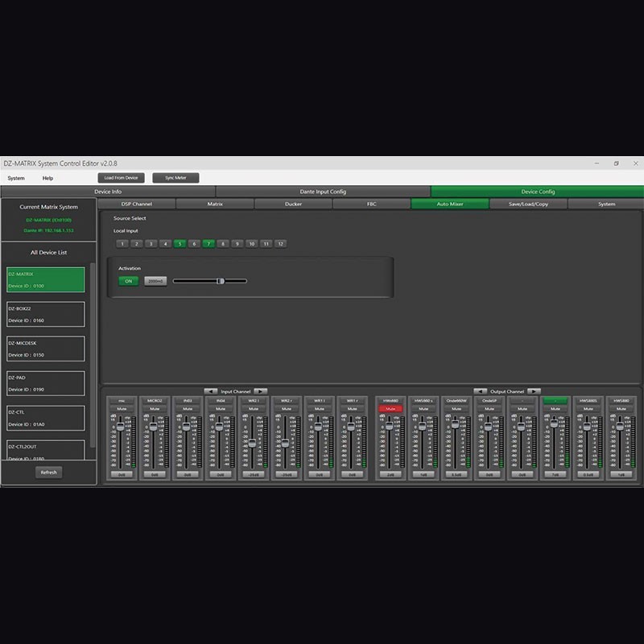The height and width of the screenshot is (644, 644).
Task: Click the 2dB gain value under HWs660
Action: click(x=390, y=475)
